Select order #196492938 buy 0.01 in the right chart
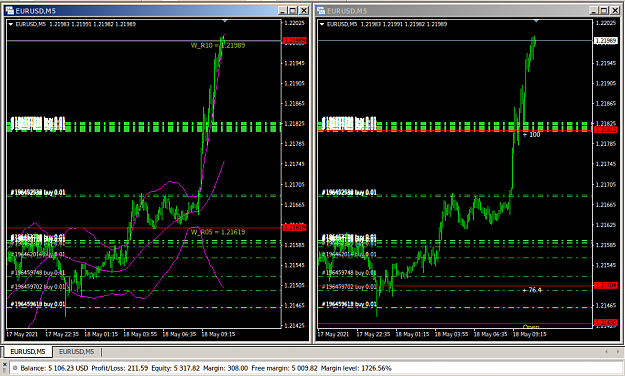This screenshot has height=376, width=625. 349,193
